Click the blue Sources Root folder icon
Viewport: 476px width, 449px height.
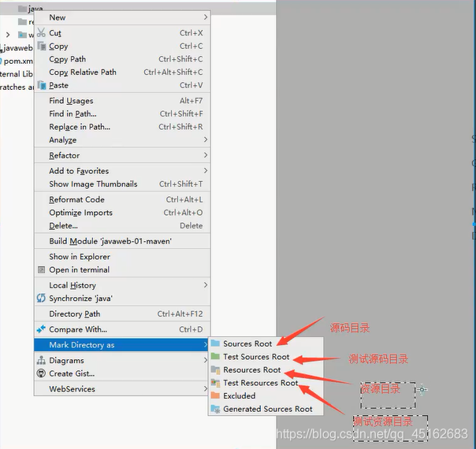215,343
